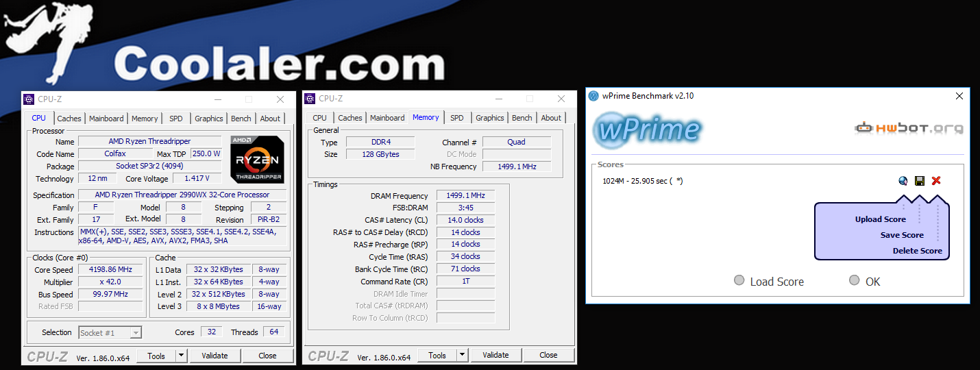Switch to CPU tab in right CPU-Z window
The image size is (980, 370).
pos(320,118)
